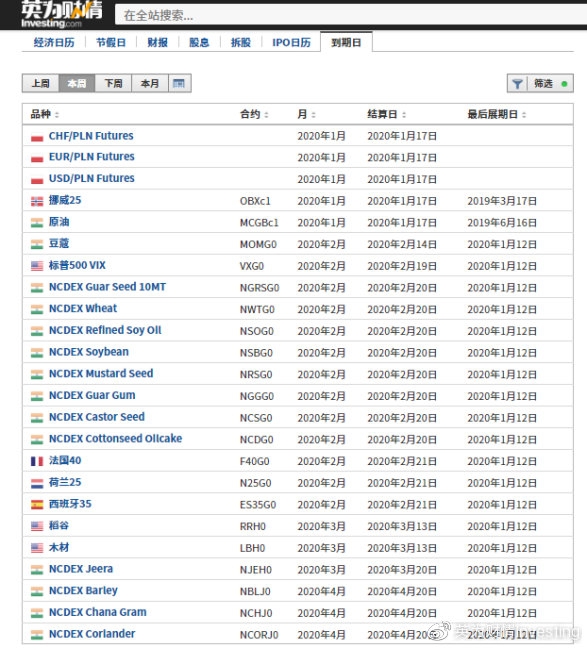Open the NCDEX Chana Gram link
This screenshot has width=587, height=649.
98,612
